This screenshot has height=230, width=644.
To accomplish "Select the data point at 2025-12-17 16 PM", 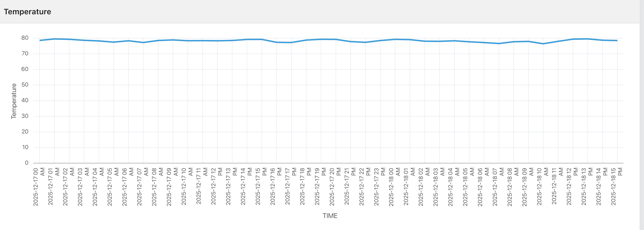I will 277,42.
